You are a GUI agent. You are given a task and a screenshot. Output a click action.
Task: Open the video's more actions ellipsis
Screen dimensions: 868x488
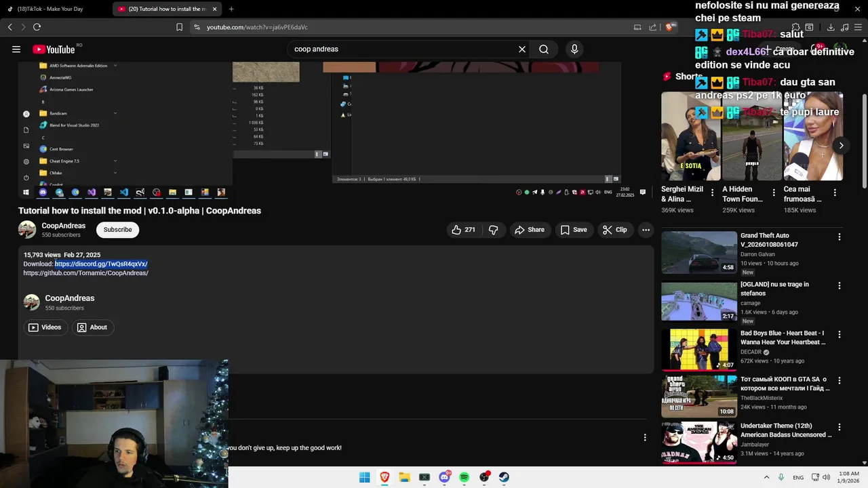[646, 230]
